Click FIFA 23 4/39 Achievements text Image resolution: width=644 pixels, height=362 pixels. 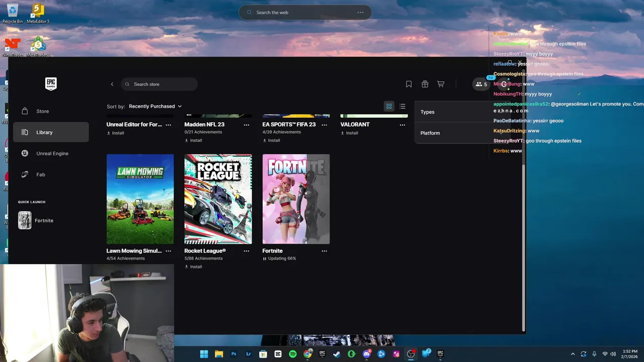[282, 132]
